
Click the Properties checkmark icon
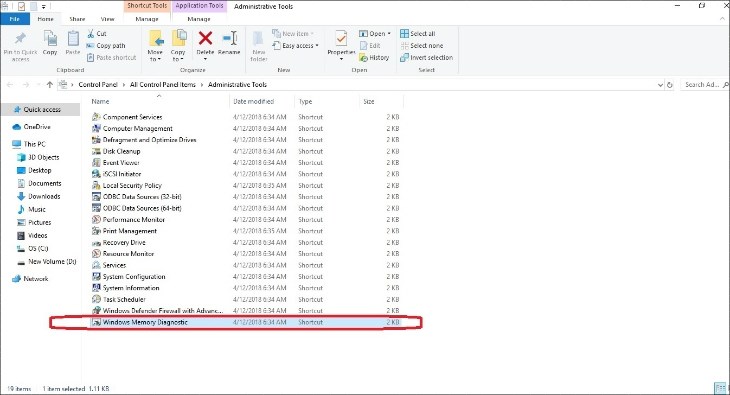pyautogui.click(x=341, y=38)
